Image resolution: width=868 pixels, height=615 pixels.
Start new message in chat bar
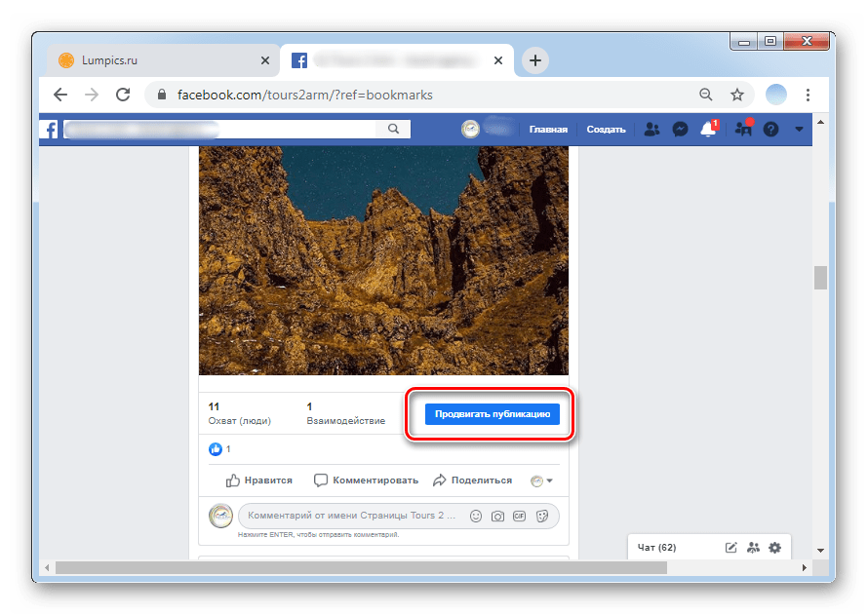730,548
